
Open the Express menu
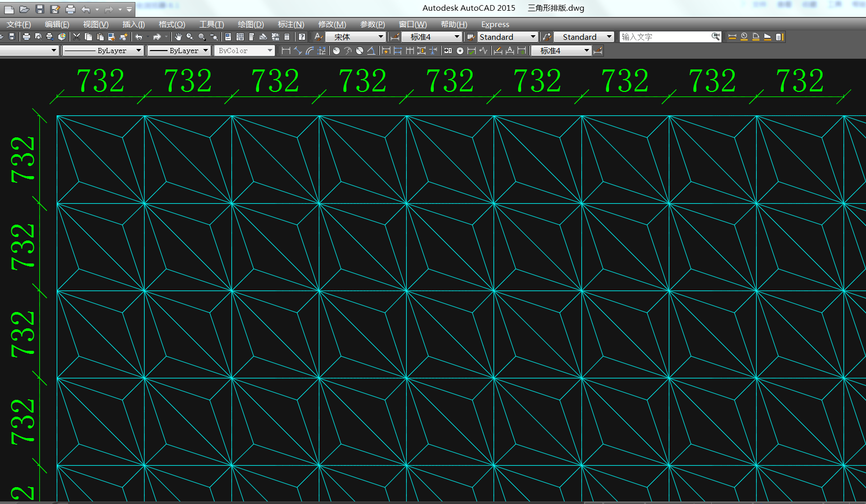coord(495,25)
